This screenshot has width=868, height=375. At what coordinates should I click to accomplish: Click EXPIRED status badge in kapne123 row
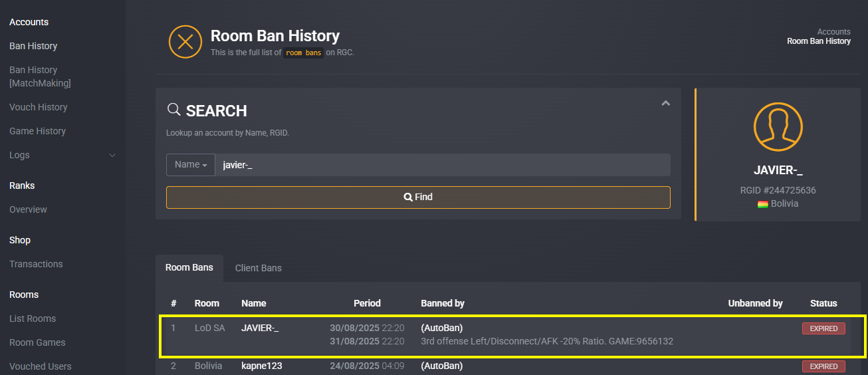(x=823, y=366)
